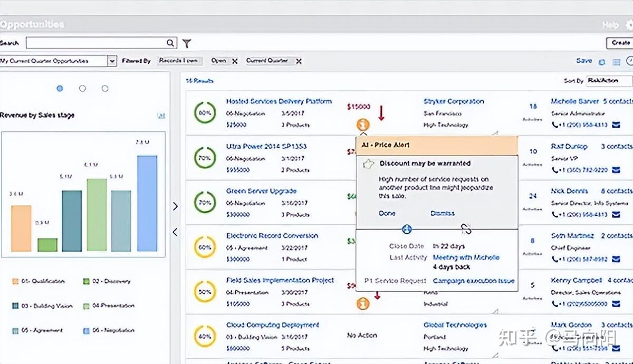Viewport: 633px width, 364px height.
Task: Remove the Current Quarter filter chip
Action: click(x=299, y=61)
